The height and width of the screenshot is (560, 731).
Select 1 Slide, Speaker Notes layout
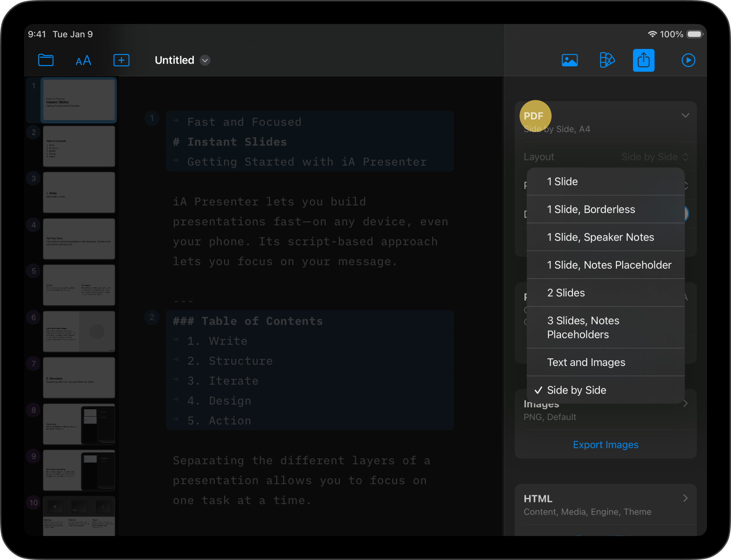pyautogui.click(x=600, y=237)
